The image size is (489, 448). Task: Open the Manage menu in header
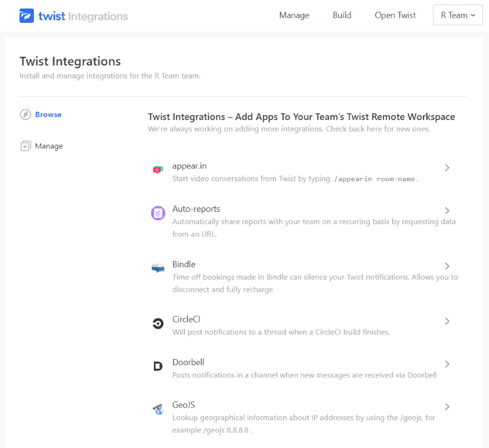tap(294, 16)
